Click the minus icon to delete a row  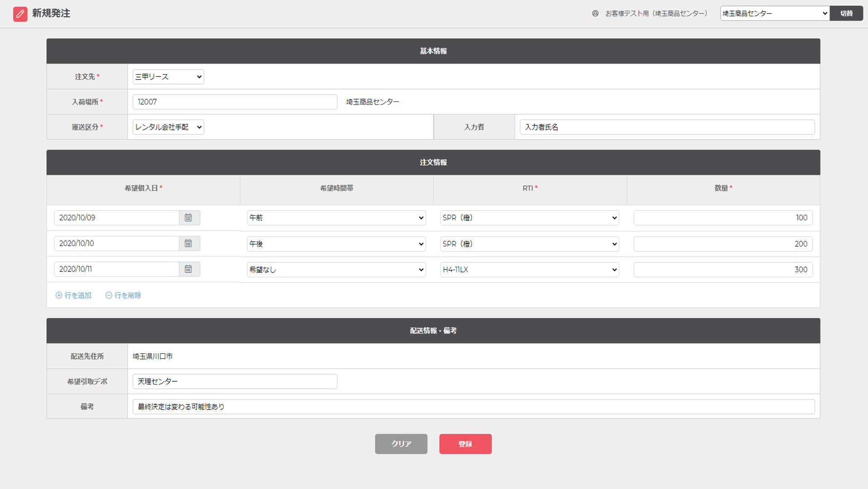pos(109,295)
